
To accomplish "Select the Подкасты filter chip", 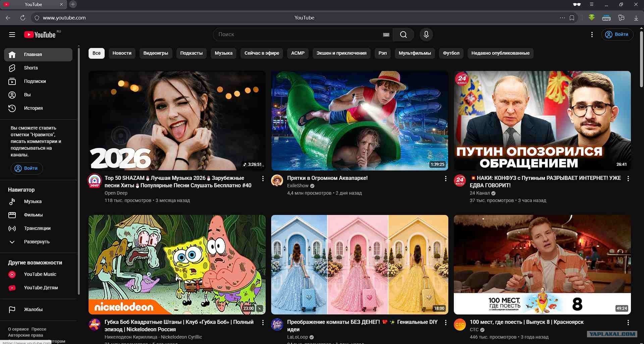I will coord(192,53).
